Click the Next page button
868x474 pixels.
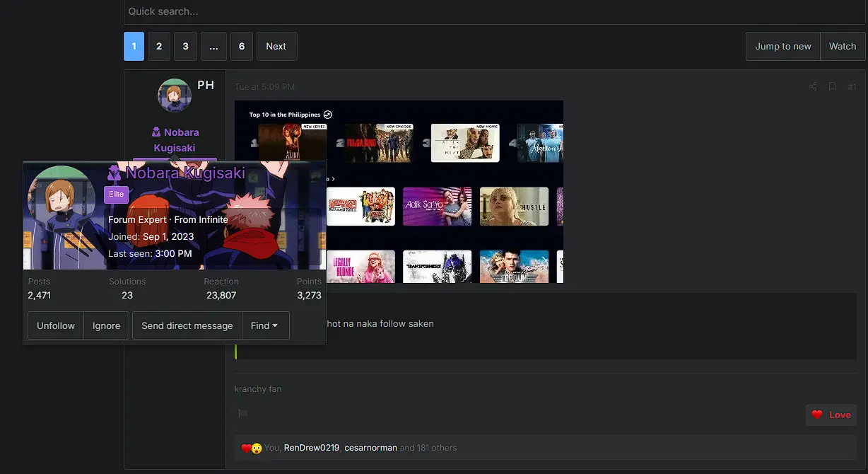[x=276, y=46]
